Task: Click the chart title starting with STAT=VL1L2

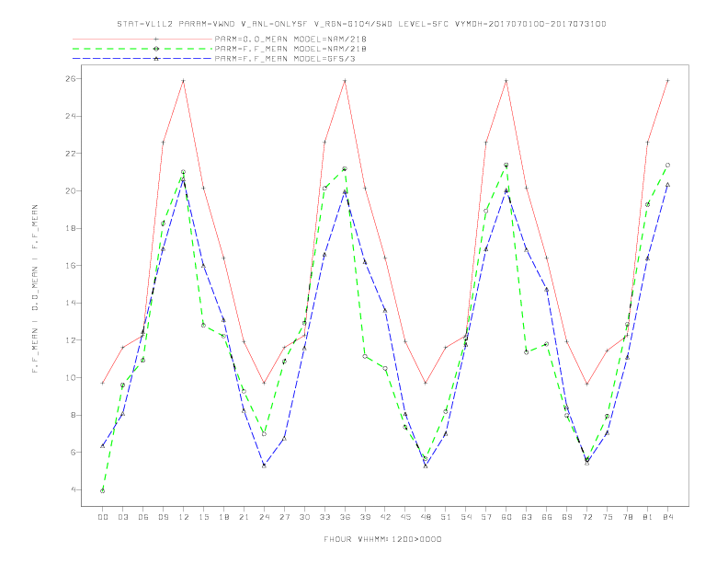Action: (361, 24)
